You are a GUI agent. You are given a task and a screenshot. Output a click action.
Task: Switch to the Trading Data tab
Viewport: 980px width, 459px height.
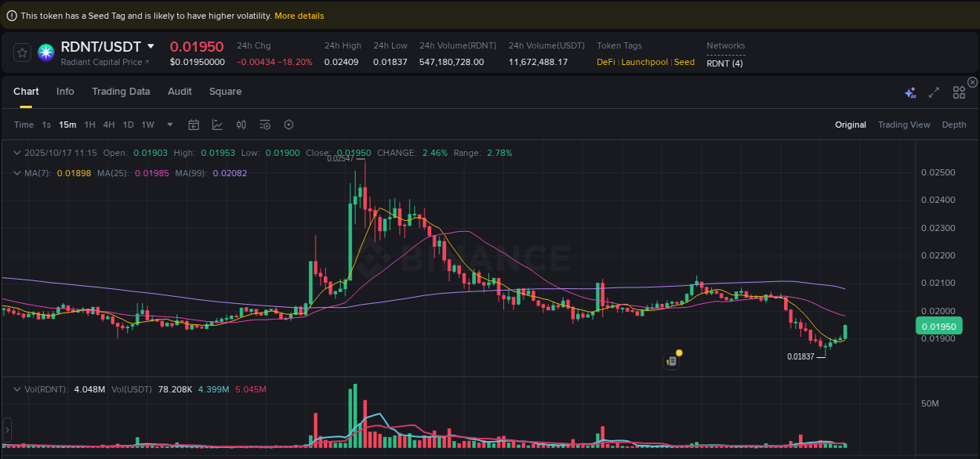click(121, 92)
